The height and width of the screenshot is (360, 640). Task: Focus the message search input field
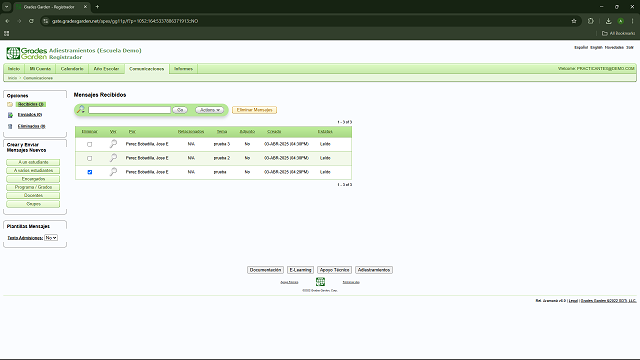[129, 110]
